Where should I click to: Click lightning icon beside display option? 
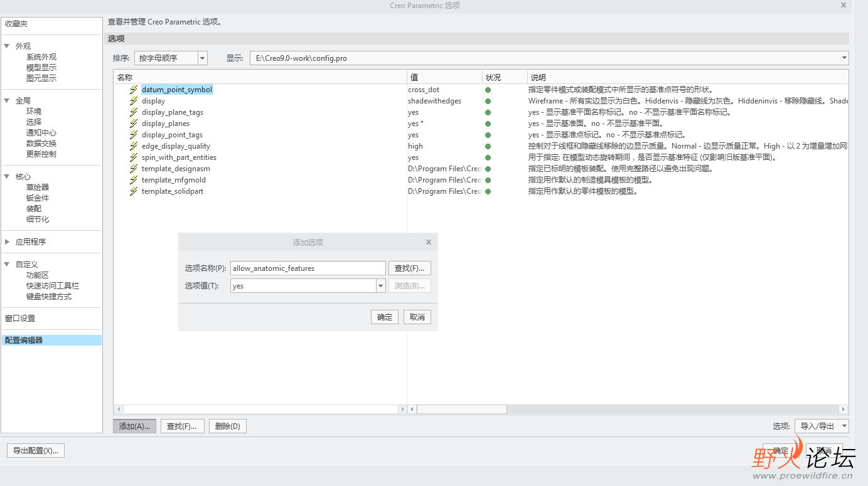[133, 101]
